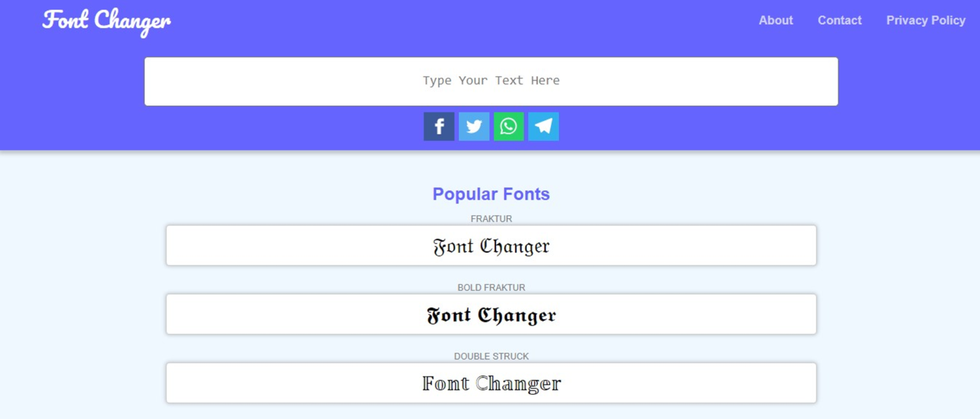This screenshot has width=980, height=419.
Task: Open the About page
Action: coord(775,20)
